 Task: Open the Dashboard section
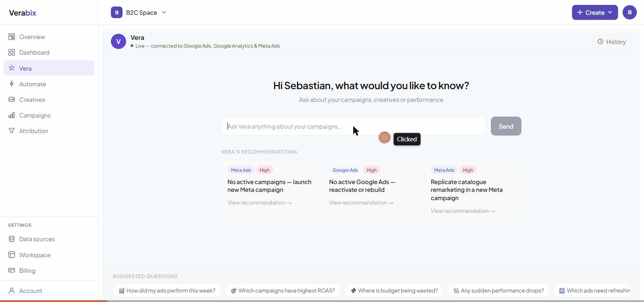tap(49, 53)
